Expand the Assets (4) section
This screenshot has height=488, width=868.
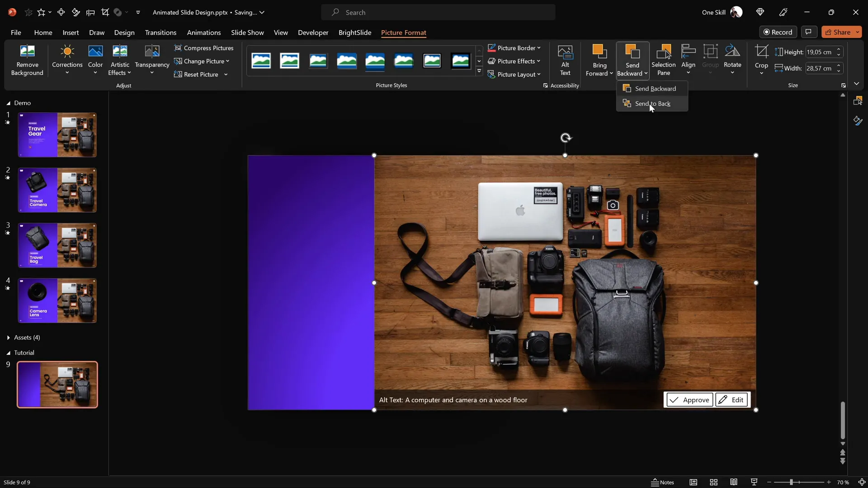point(8,338)
